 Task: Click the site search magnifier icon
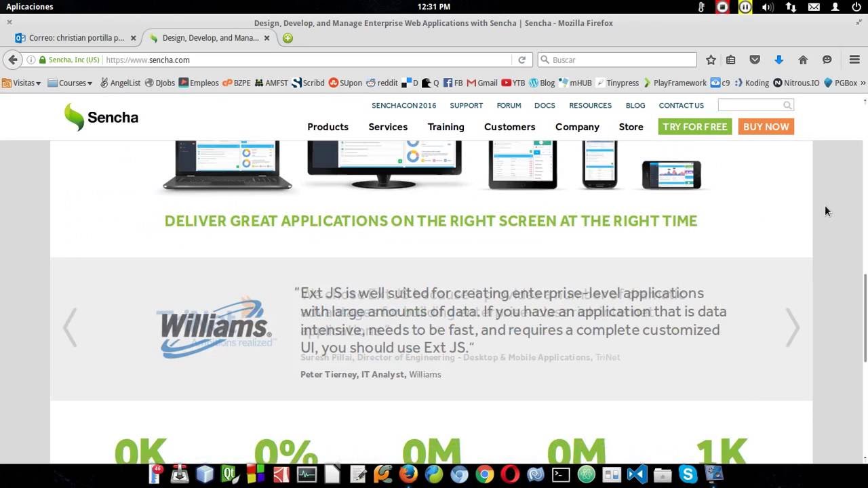[787, 105]
